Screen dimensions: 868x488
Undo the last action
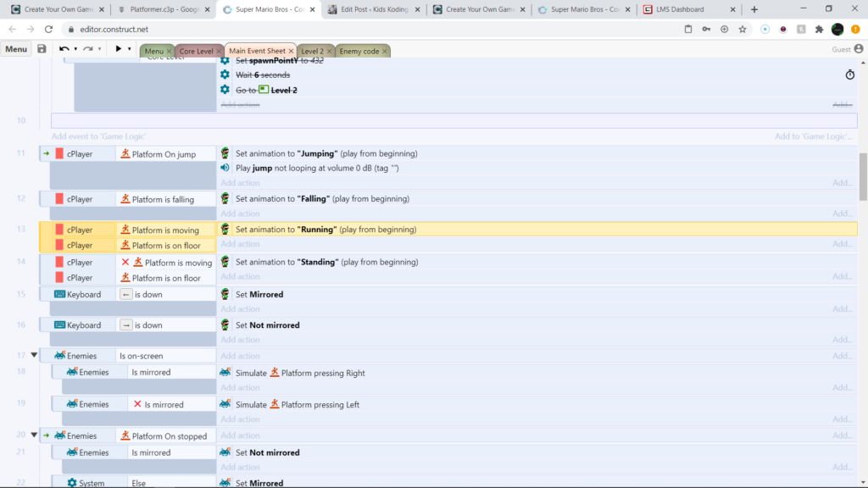pyautogui.click(x=64, y=48)
